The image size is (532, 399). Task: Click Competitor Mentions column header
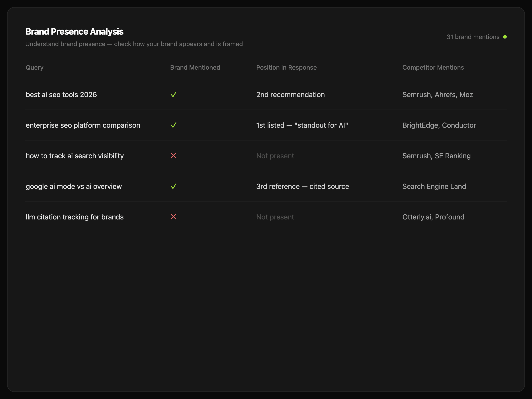(x=433, y=67)
